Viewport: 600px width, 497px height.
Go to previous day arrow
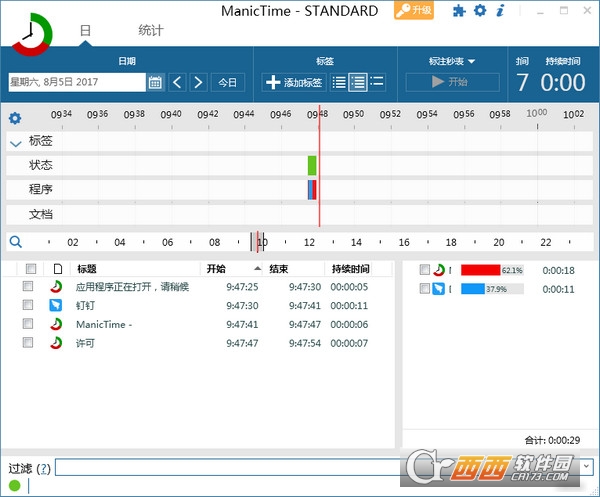177,82
